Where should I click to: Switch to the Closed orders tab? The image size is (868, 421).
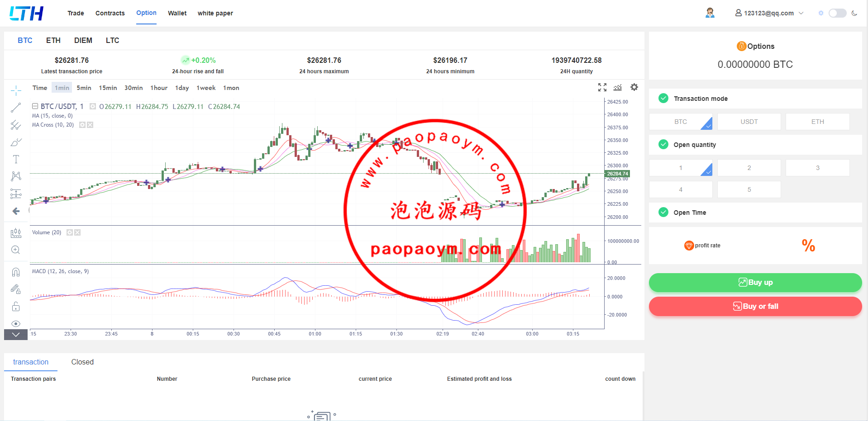click(x=82, y=362)
